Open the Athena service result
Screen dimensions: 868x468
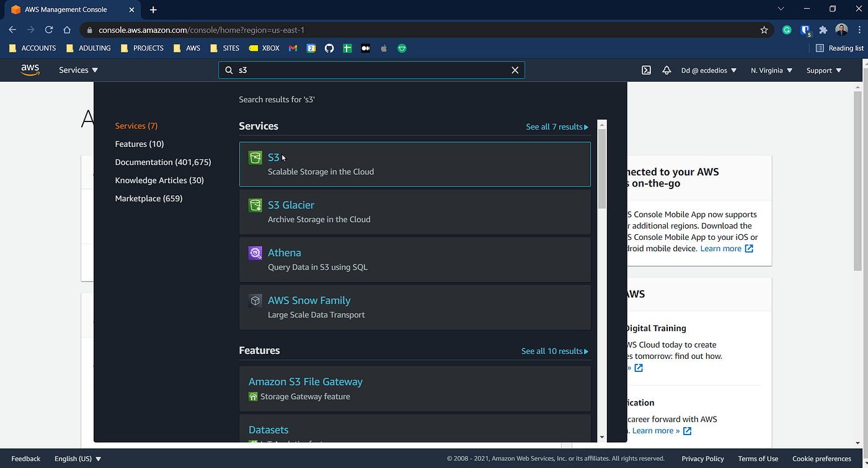click(415, 260)
